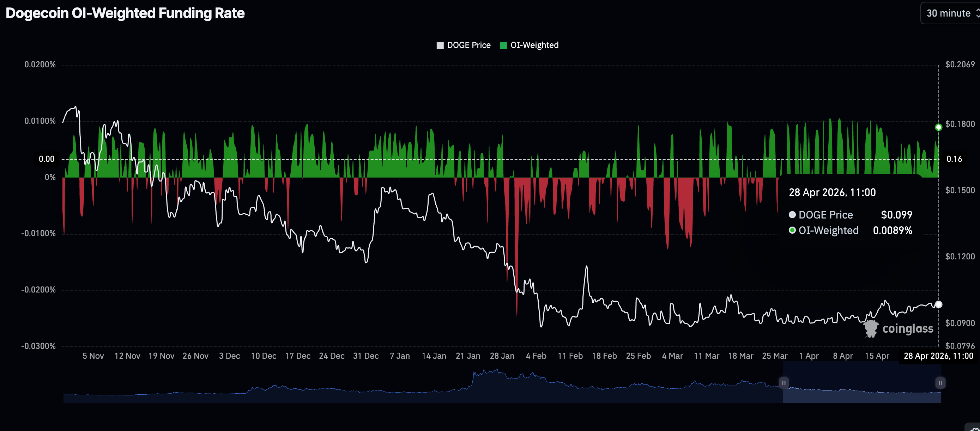
Task: Click the green OI-Weighted legend swatch
Action: point(503,45)
